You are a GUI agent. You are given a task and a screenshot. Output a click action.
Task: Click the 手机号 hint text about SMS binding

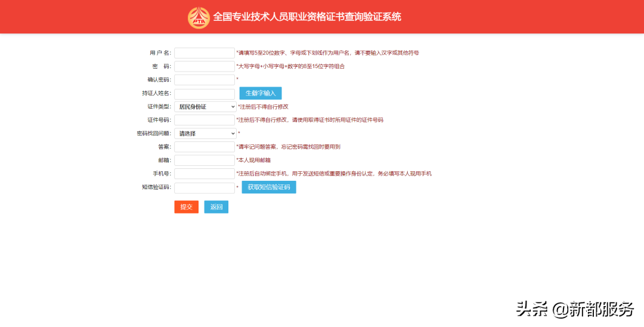click(335, 174)
